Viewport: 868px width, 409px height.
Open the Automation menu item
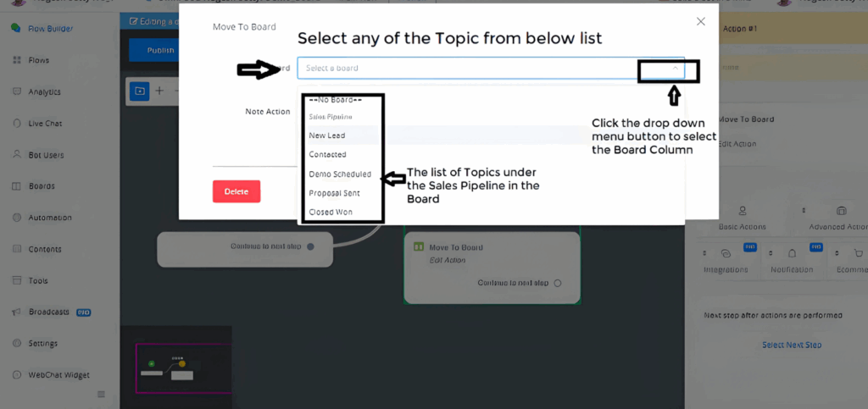(50, 218)
